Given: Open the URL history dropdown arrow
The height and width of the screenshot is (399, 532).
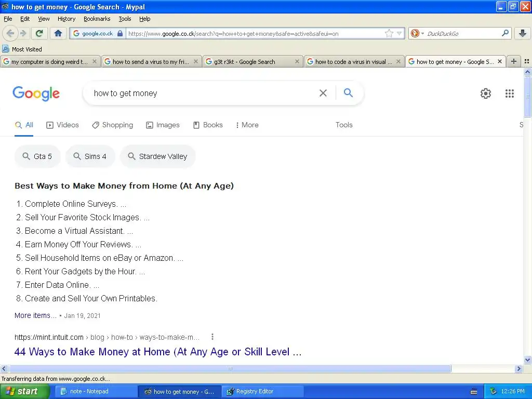Looking at the screenshot, I should point(400,33).
